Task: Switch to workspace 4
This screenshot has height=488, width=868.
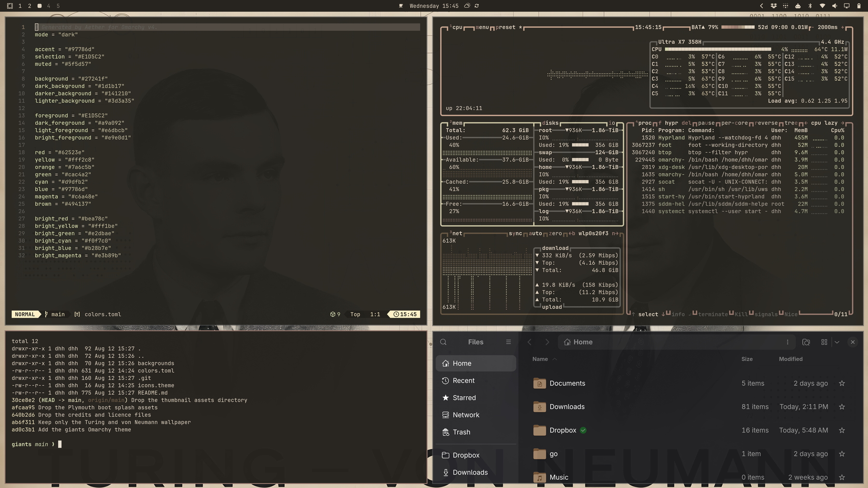Action: click(x=49, y=6)
